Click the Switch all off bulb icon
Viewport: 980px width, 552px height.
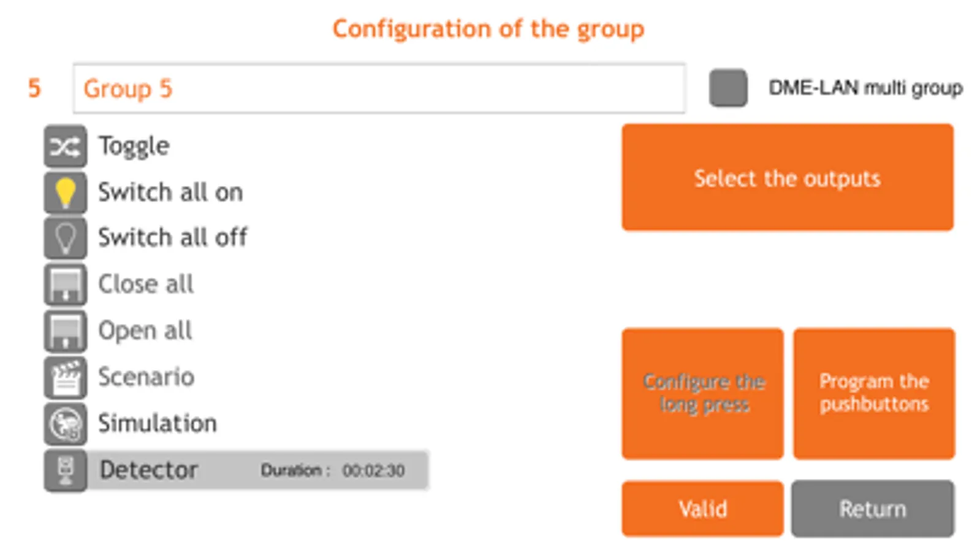click(65, 238)
